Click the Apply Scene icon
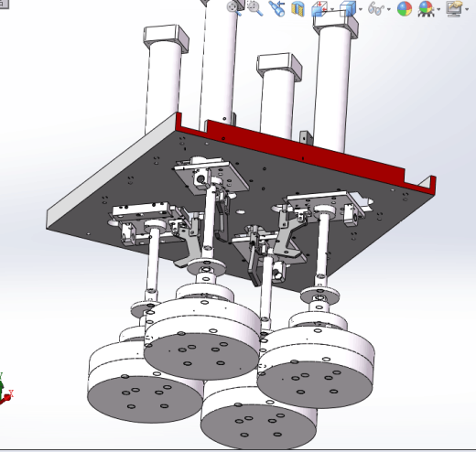Image resolution: width=476 pixels, height=452 pixels. point(427,8)
